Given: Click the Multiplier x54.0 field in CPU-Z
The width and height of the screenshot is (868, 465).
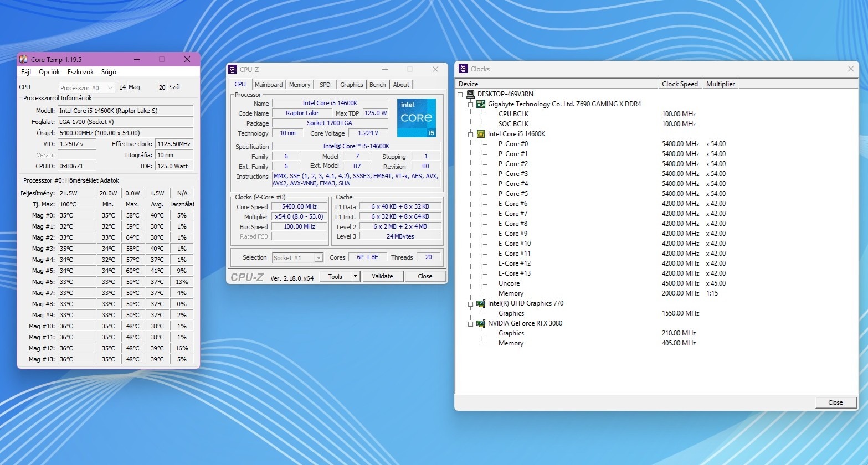Looking at the screenshot, I should pyautogui.click(x=299, y=217).
